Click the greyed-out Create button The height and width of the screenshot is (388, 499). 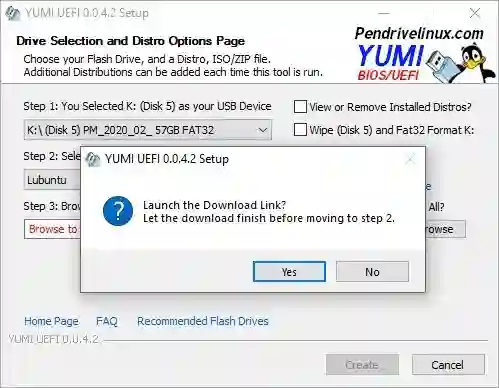362,365
